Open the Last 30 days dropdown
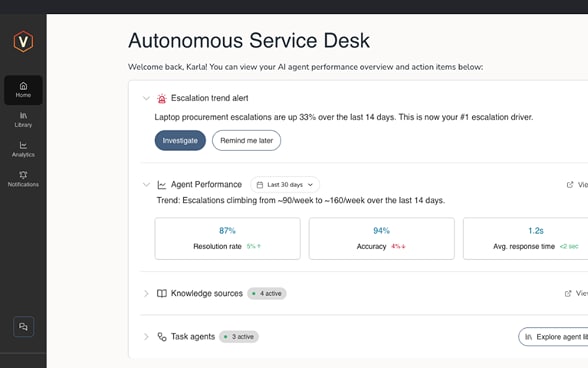The width and height of the screenshot is (588, 368). click(285, 185)
